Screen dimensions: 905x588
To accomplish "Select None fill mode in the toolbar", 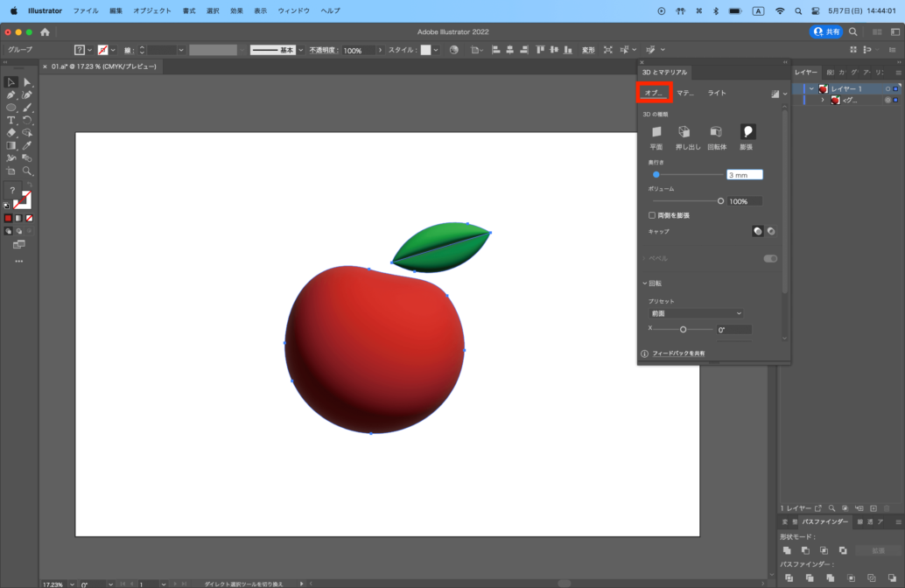I will click(x=30, y=218).
